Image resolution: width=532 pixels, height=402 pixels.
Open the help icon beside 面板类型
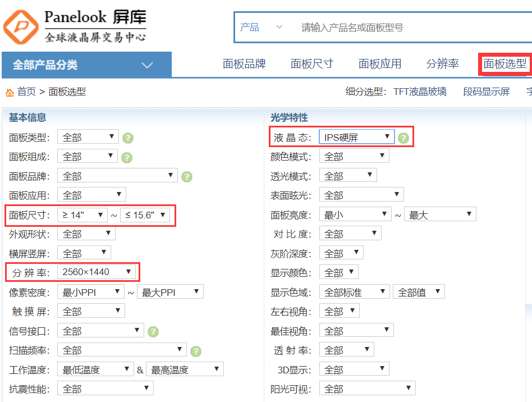(x=127, y=136)
